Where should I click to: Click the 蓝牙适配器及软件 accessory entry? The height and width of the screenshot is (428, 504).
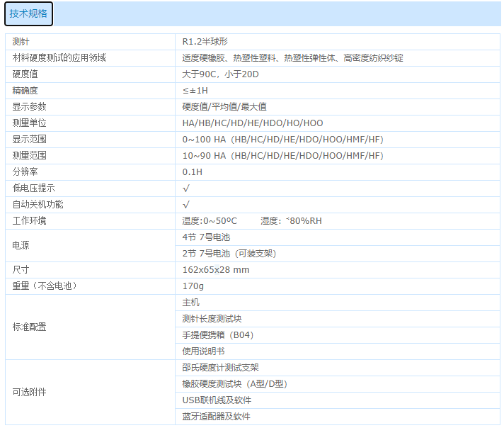click(217, 417)
